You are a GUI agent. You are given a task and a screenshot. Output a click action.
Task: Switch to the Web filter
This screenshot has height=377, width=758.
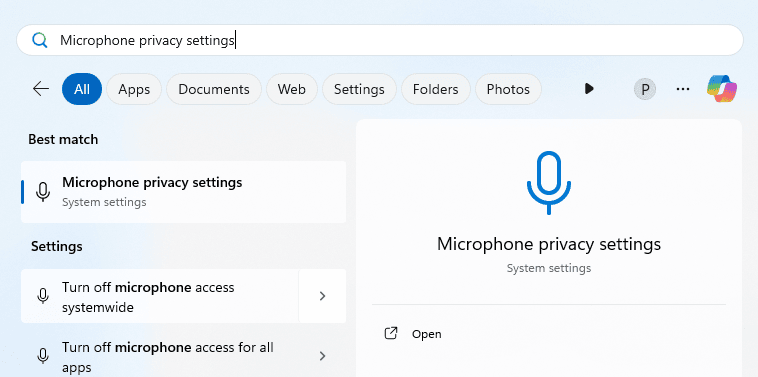292,89
